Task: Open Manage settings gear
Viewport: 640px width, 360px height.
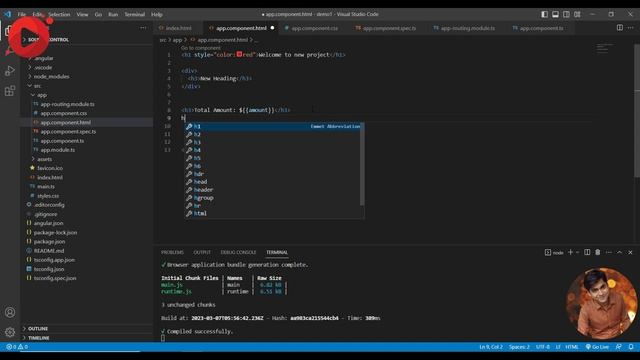Action: 10,332
